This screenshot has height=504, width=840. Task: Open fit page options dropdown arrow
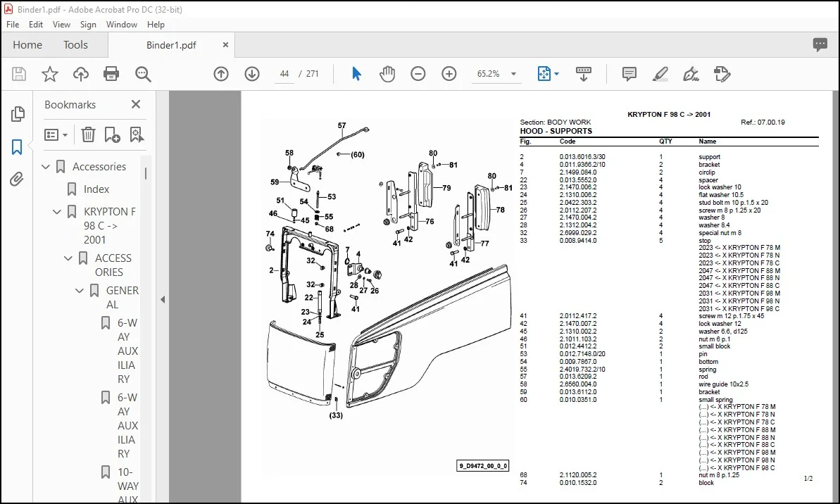click(x=557, y=74)
